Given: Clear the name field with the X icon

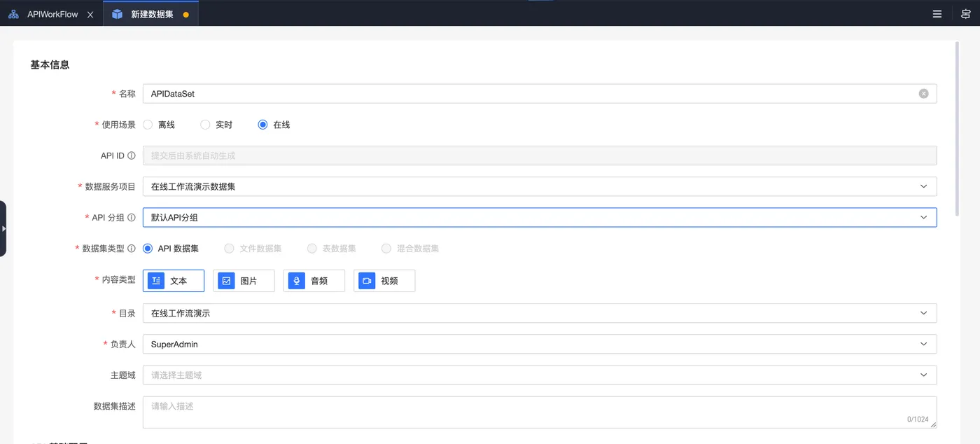Looking at the screenshot, I should (923, 94).
